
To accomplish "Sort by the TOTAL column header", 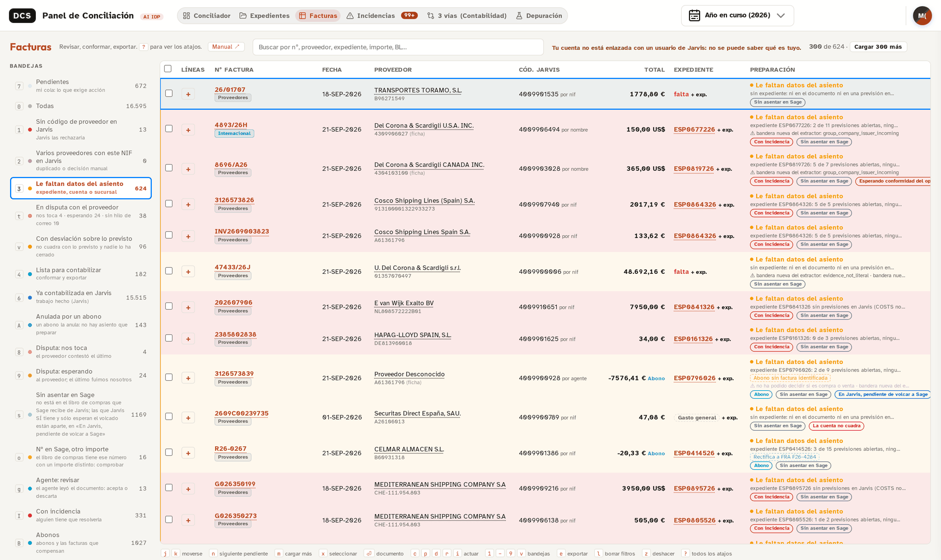I will coord(654,69).
